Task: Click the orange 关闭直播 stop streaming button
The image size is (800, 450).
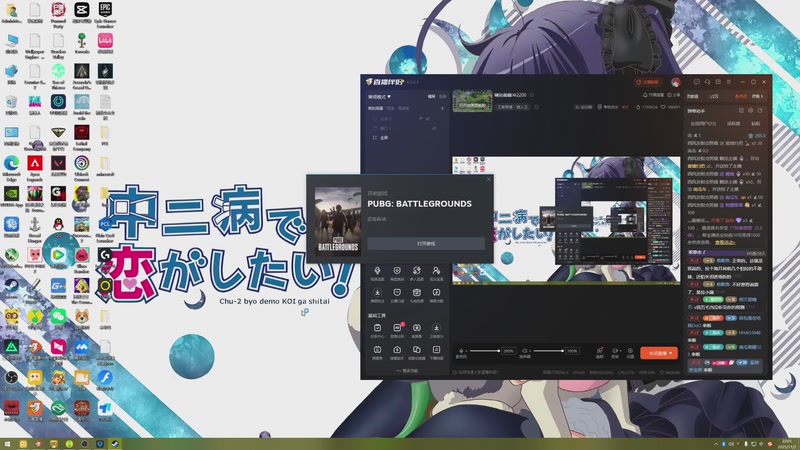Action: click(x=659, y=353)
